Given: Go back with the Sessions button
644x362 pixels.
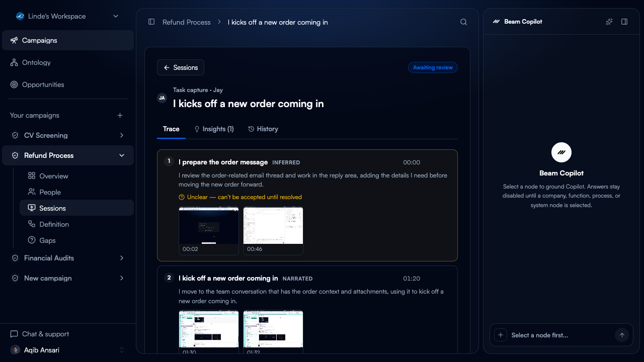Looking at the screenshot, I should (x=181, y=67).
